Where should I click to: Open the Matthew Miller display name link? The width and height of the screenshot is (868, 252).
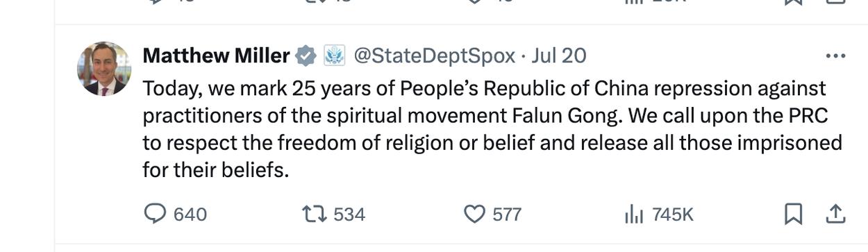tap(217, 56)
